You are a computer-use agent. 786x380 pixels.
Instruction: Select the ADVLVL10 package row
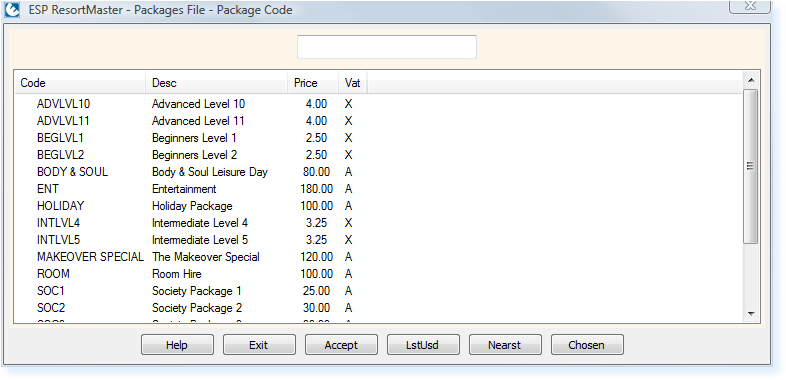point(378,104)
